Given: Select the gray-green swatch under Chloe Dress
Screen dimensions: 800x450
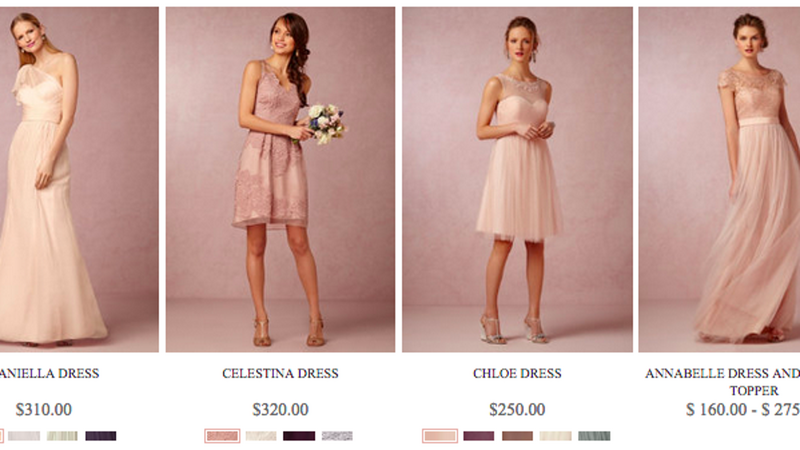Looking at the screenshot, I should point(594,436).
